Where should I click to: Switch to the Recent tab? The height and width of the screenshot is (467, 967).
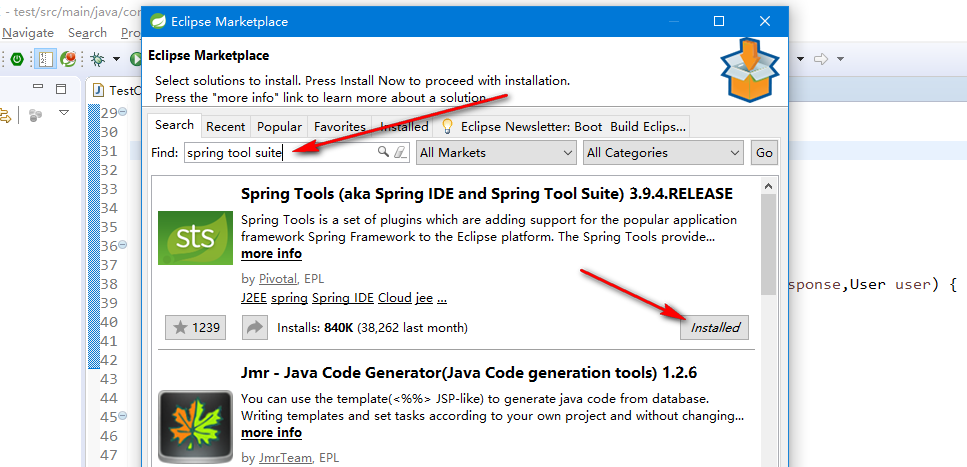point(226,126)
